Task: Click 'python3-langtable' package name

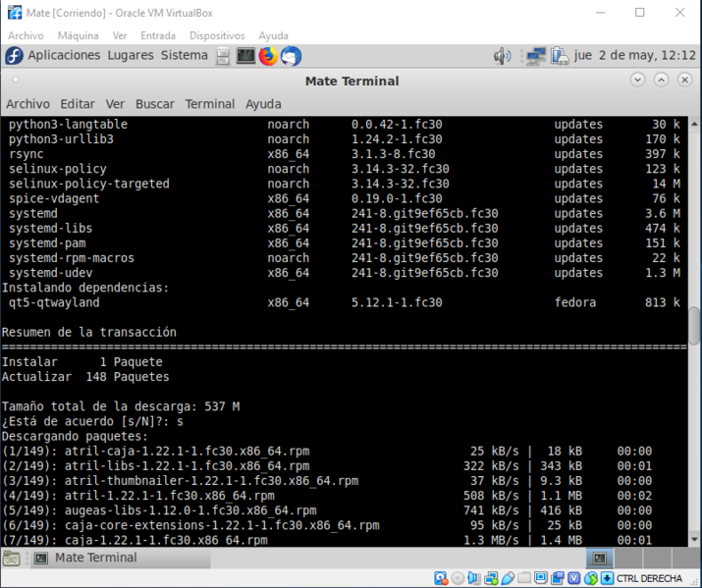Action: tap(68, 125)
